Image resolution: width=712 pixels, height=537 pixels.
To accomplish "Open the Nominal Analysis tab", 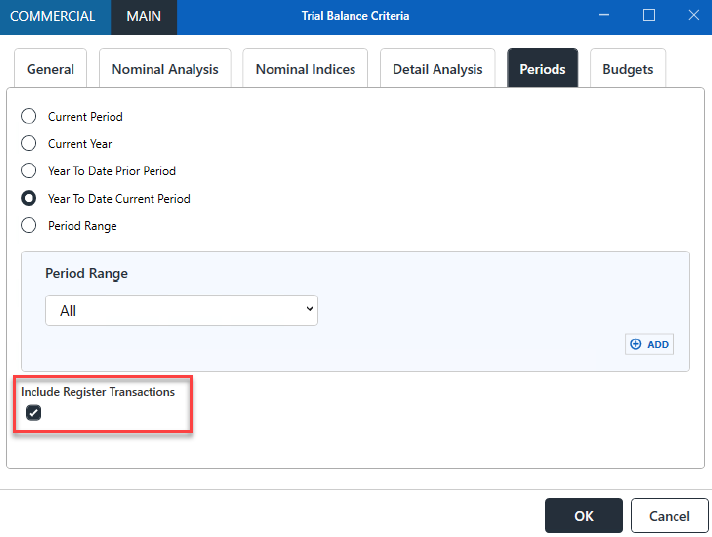I will 165,69.
